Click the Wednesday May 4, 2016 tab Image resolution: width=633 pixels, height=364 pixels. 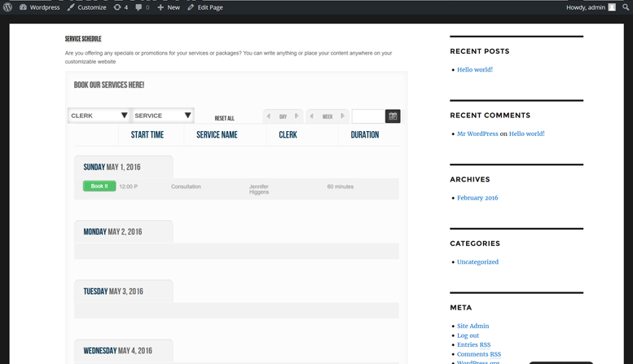124,351
